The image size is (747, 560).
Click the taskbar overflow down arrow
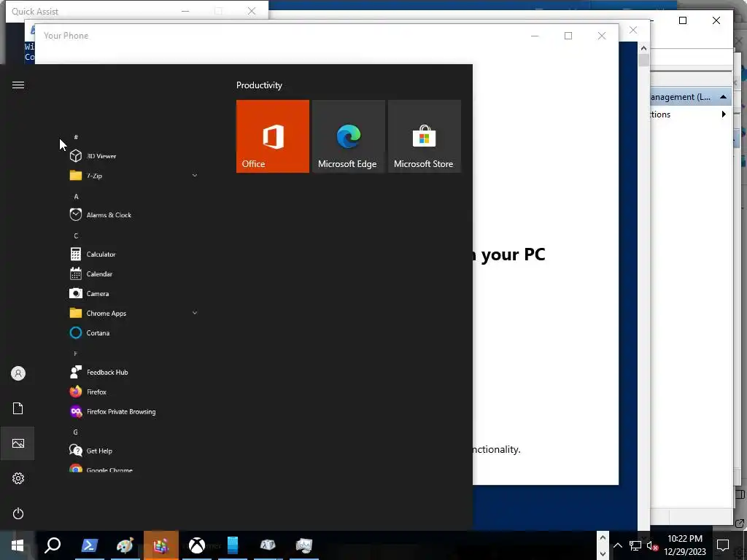[603, 553]
